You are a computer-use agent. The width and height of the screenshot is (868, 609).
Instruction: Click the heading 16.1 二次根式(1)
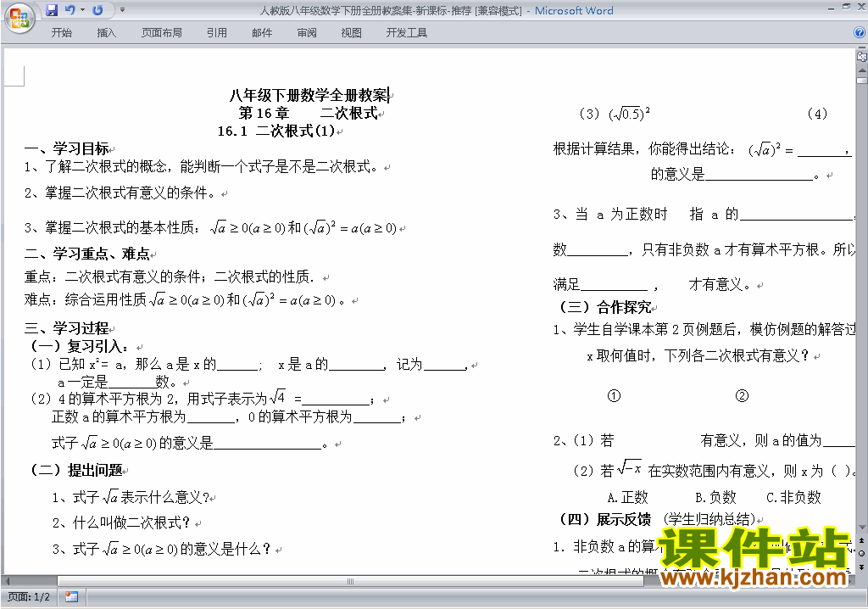(277, 131)
